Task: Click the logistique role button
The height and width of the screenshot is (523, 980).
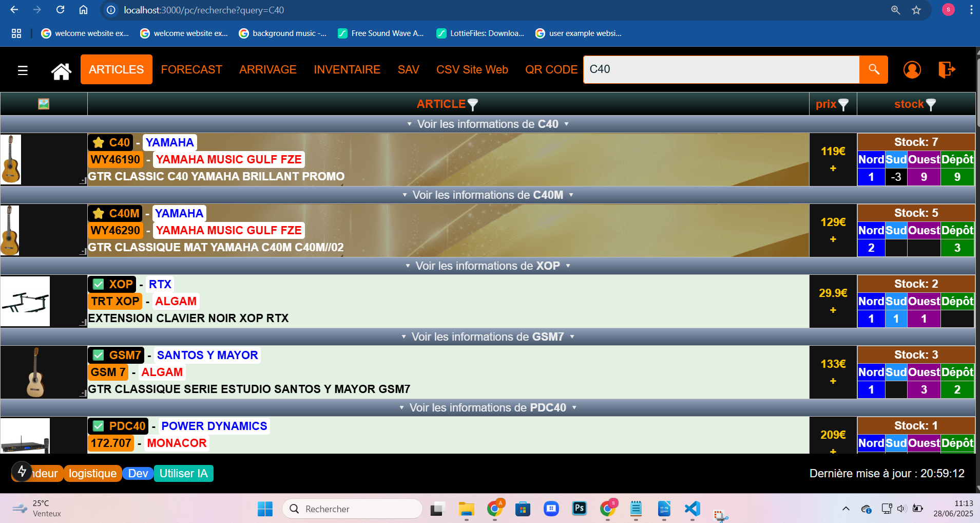Action: pos(92,473)
